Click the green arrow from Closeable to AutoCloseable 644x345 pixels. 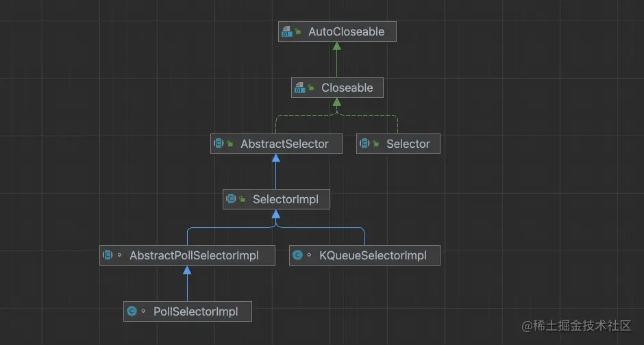(x=337, y=60)
